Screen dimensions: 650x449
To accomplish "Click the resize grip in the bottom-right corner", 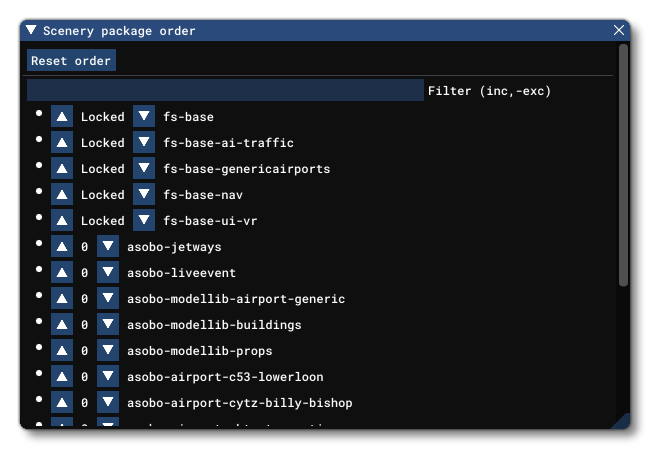I will coord(621,422).
